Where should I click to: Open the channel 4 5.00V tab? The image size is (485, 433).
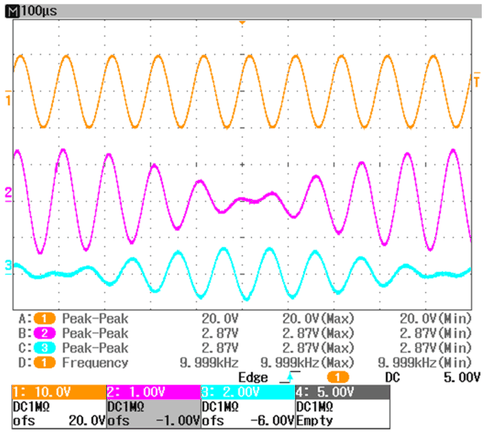343,392
